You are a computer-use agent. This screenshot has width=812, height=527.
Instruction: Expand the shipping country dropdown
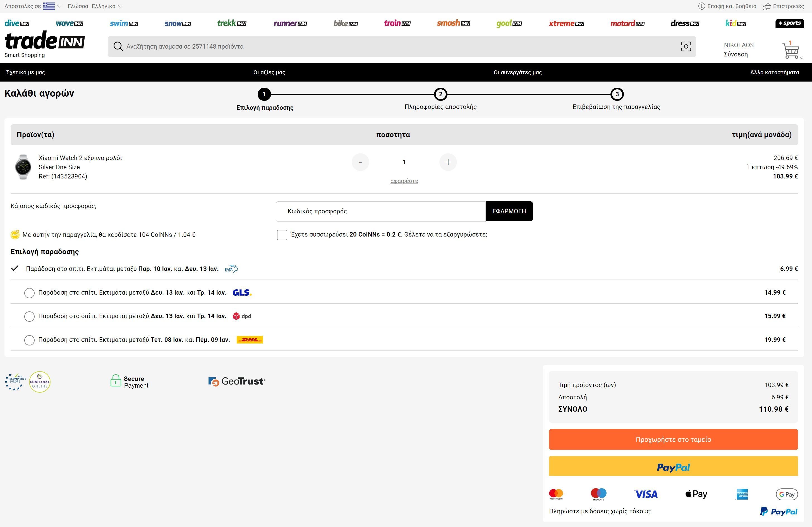52,6
